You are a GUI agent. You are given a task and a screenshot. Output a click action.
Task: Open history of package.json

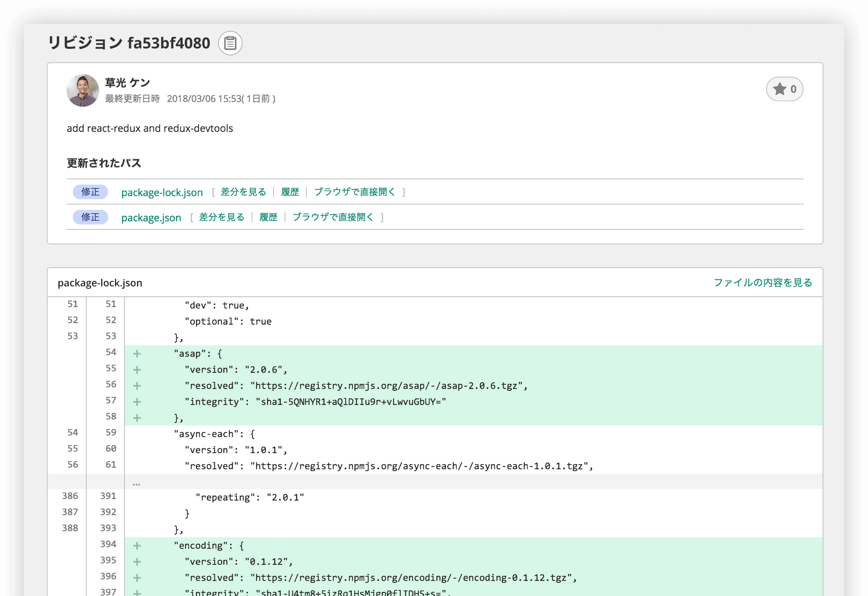coord(268,217)
